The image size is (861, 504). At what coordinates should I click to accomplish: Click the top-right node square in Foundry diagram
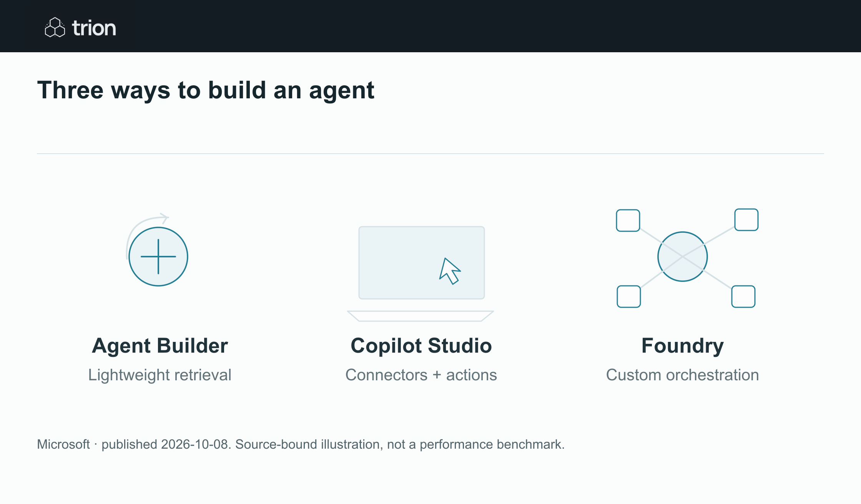point(746,220)
